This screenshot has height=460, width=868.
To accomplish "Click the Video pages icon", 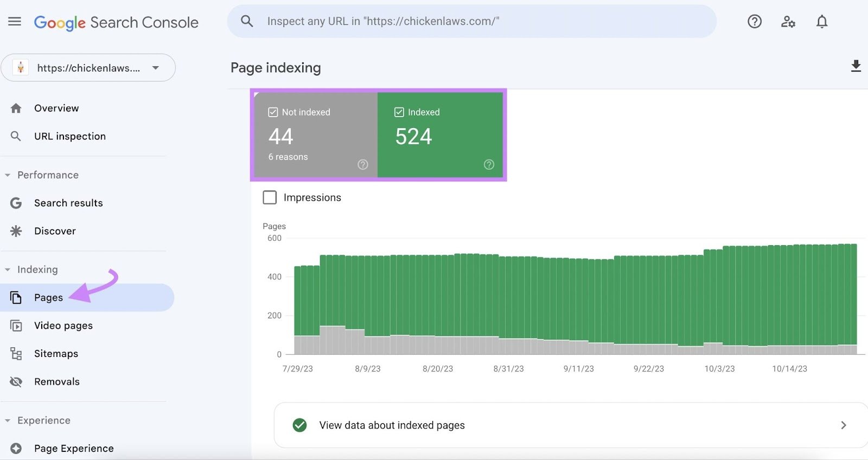I will click(x=16, y=325).
